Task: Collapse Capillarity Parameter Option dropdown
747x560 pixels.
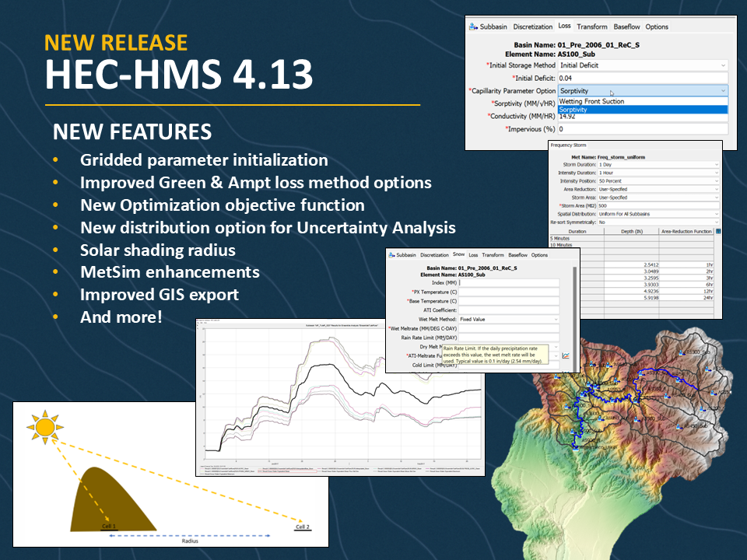Action: click(644, 90)
